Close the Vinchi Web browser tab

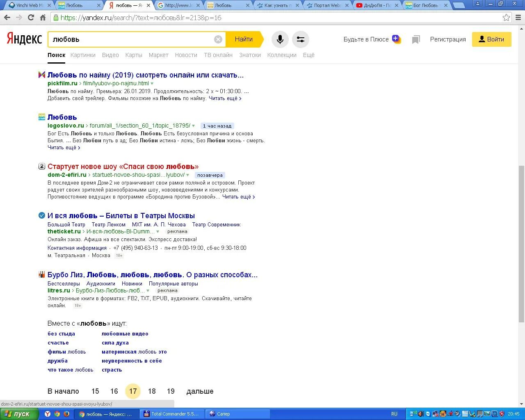49,5
